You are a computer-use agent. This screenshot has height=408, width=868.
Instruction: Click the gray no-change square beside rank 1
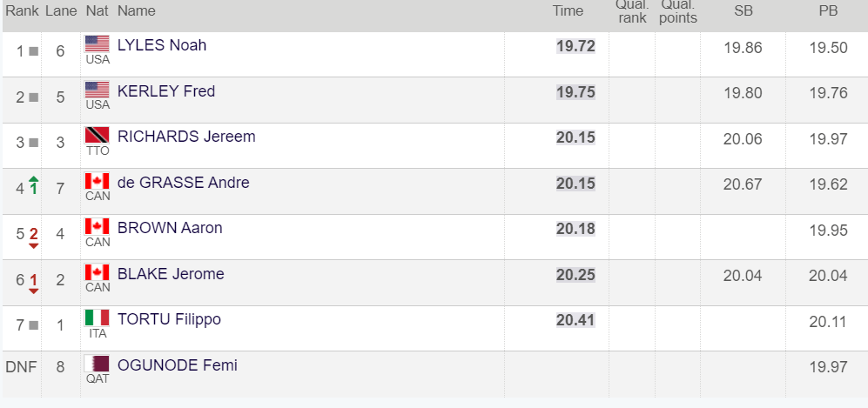(34, 51)
